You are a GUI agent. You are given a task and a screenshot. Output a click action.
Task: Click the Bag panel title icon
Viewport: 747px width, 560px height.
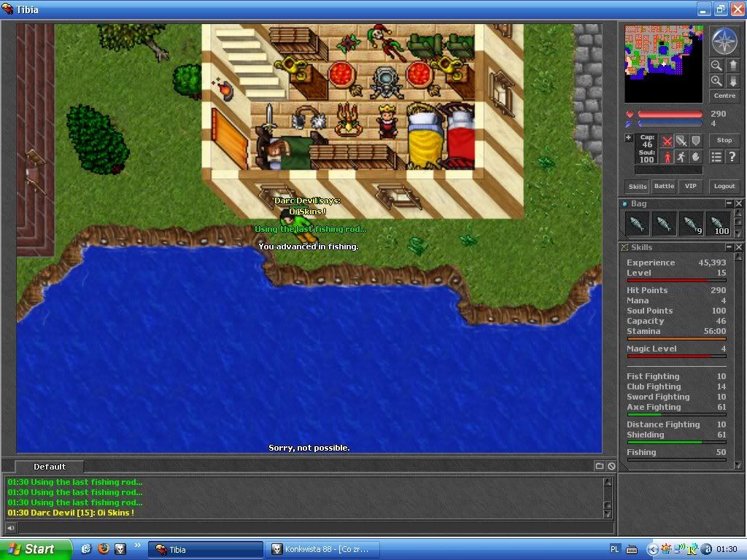click(x=625, y=204)
